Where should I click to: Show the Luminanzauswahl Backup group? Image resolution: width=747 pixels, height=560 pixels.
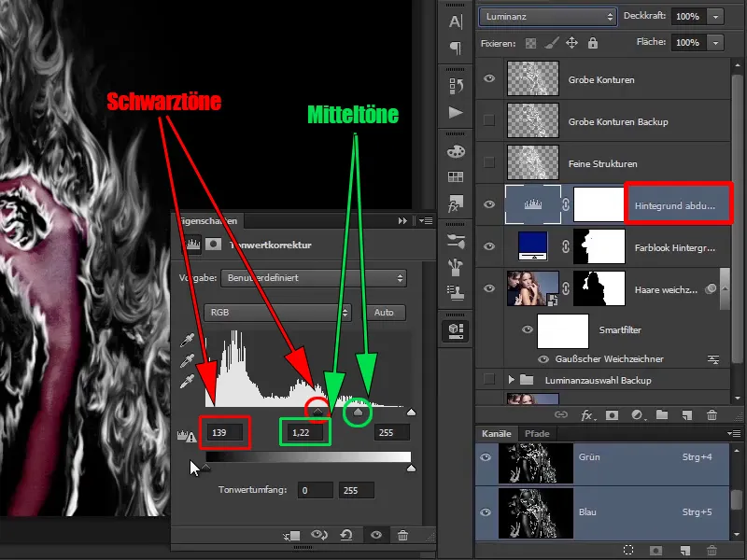489,380
